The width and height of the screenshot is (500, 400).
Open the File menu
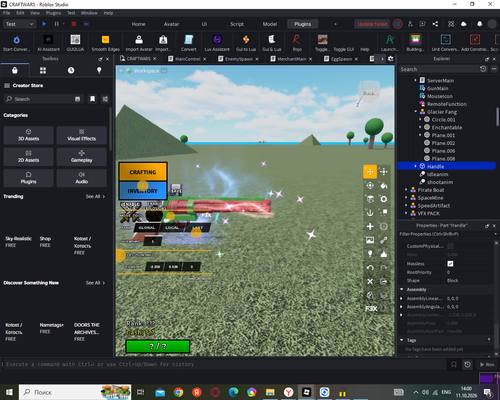pyautogui.click(x=7, y=13)
